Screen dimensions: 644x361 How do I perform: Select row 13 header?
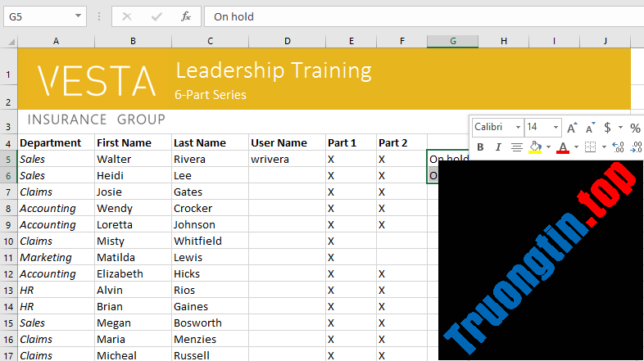point(9,291)
